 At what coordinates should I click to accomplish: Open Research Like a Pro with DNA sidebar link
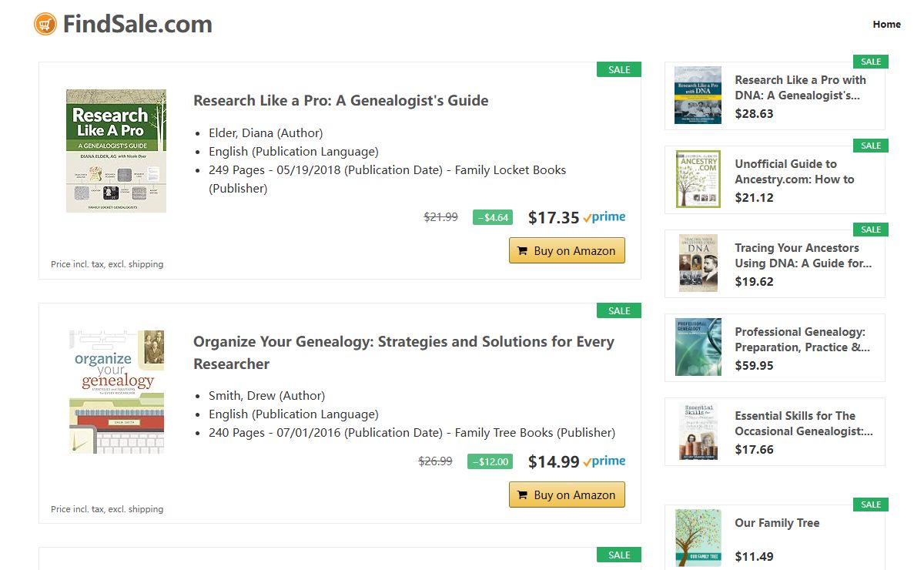tap(800, 87)
